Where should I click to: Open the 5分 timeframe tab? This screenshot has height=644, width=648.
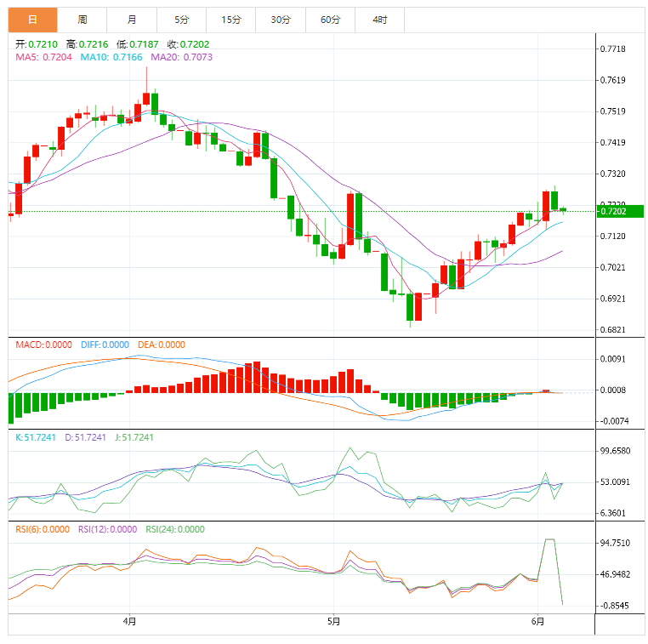(181, 20)
